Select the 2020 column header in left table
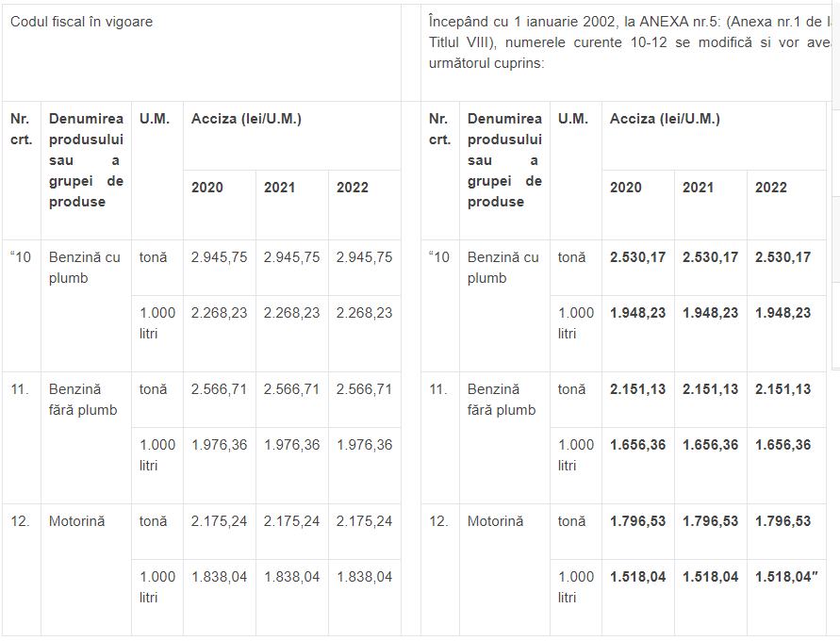Image resolution: width=840 pixels, height=641 pixels. point(207,188)
